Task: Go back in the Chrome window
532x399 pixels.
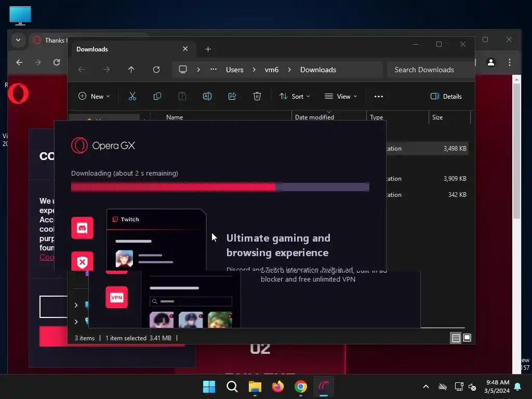Action: [x=19, y=62]
